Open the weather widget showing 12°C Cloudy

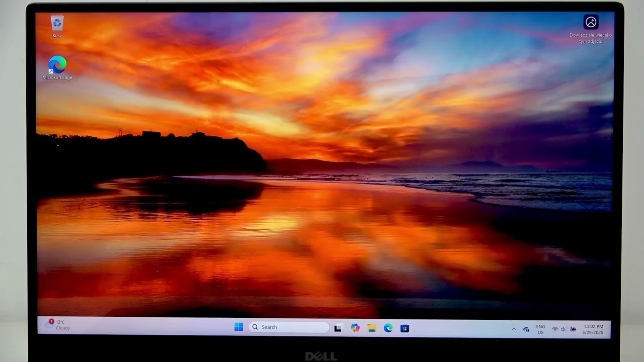tap(57, 325)
